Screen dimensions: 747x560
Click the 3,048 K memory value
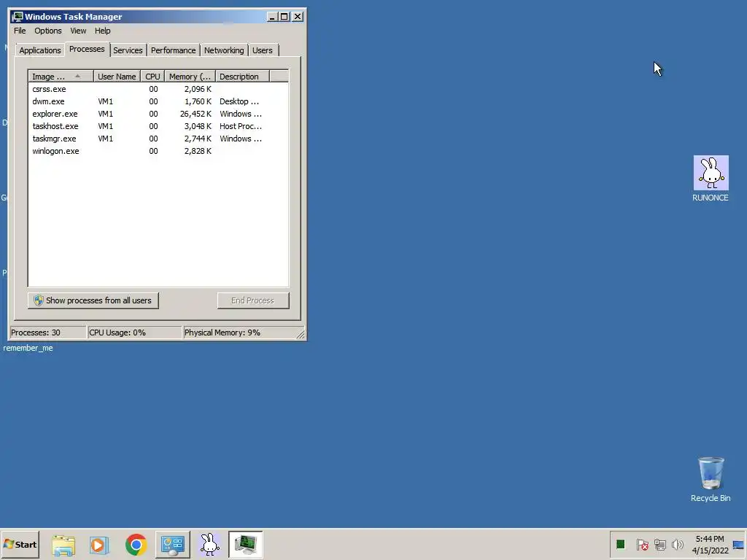tap(198, 126)
